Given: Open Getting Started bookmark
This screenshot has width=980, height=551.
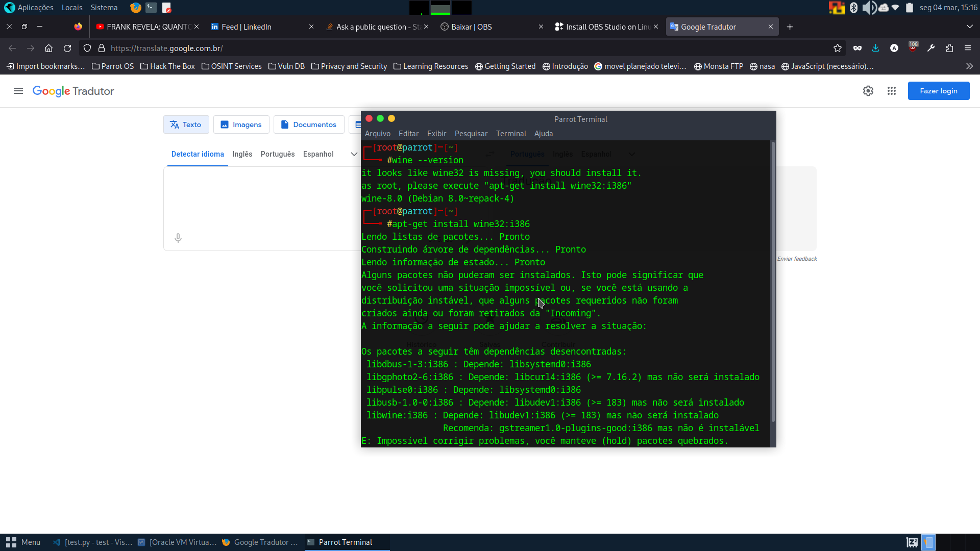Looking at the screenshot, I should pyautogui.click(x=505, y=66).
